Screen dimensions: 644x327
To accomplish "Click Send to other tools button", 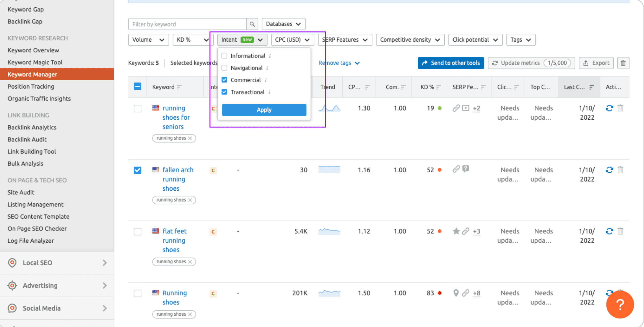I will [451, 63].
